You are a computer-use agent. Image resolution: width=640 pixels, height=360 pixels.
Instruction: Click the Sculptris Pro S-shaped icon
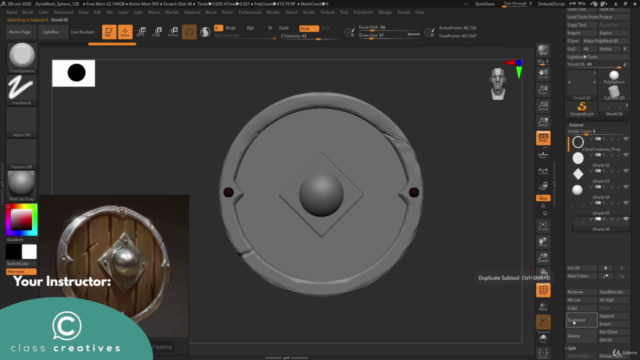point(205,32)
